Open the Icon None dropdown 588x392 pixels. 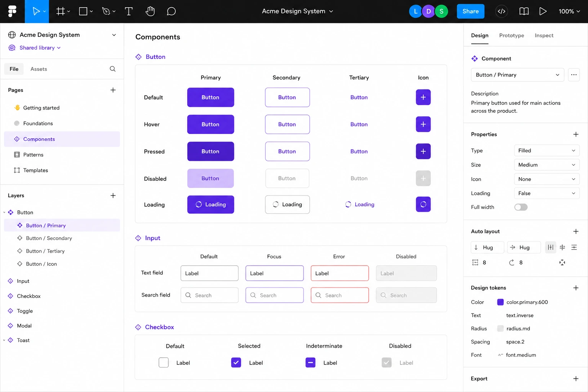(x=547, y=179)
